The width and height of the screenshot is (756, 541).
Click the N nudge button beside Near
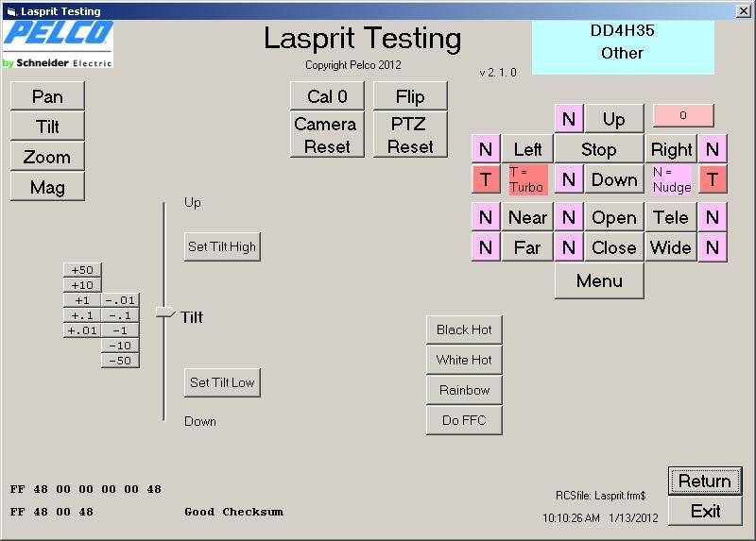(486, 217)
